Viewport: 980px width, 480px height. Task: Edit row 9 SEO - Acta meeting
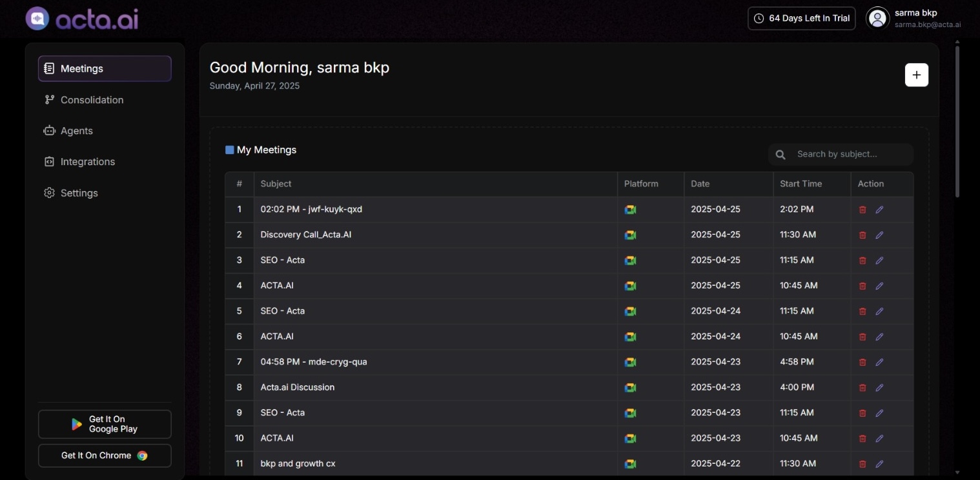(879, 413)
